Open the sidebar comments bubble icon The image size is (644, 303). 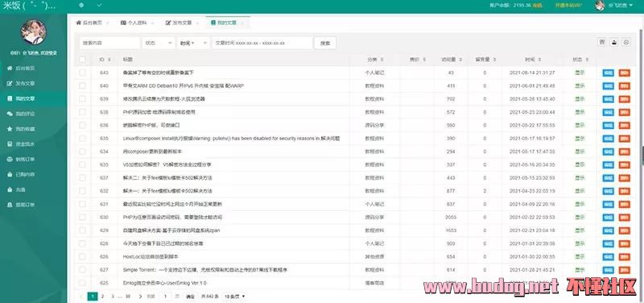[10, 114]
